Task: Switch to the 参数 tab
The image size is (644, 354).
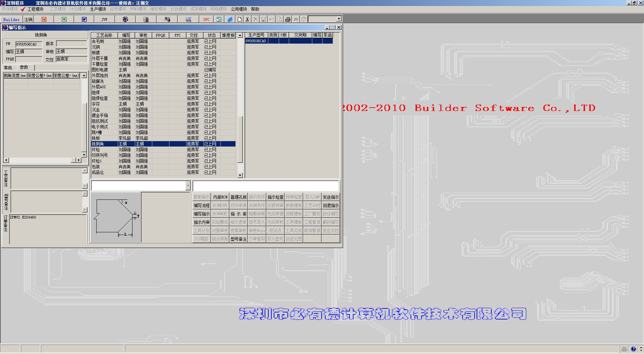Action: pos(24,67)
